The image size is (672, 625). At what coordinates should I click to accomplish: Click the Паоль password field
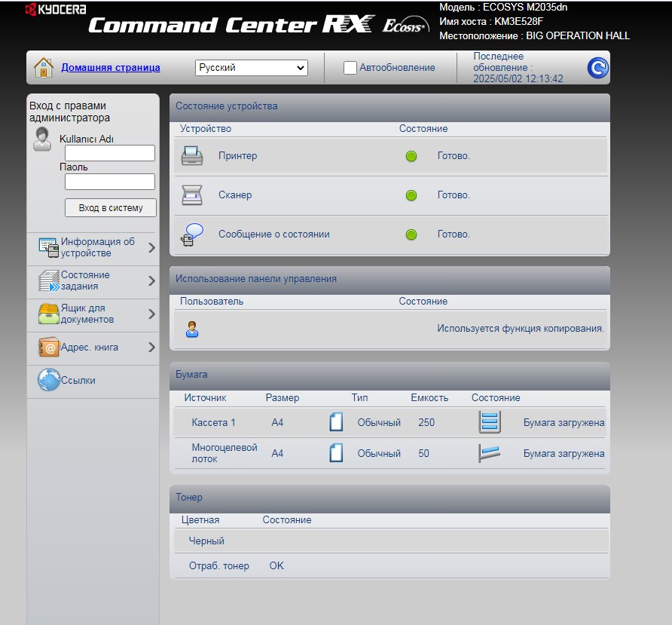110,182
